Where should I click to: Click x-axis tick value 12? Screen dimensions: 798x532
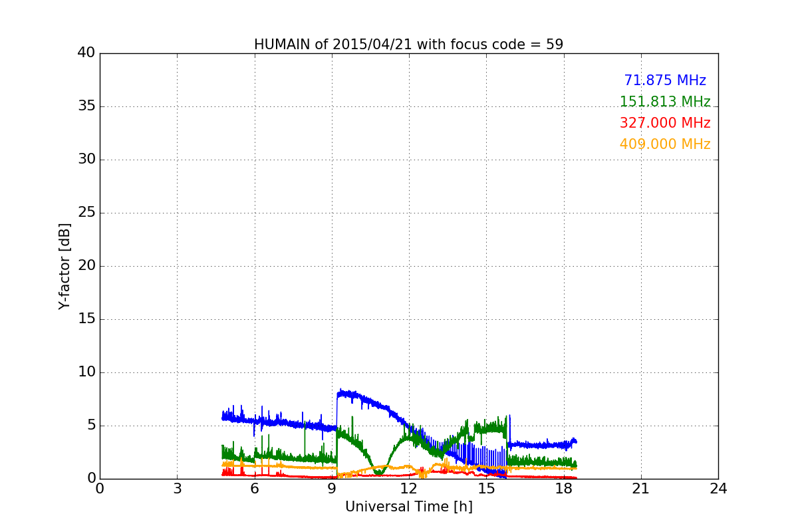click(409, 488)
